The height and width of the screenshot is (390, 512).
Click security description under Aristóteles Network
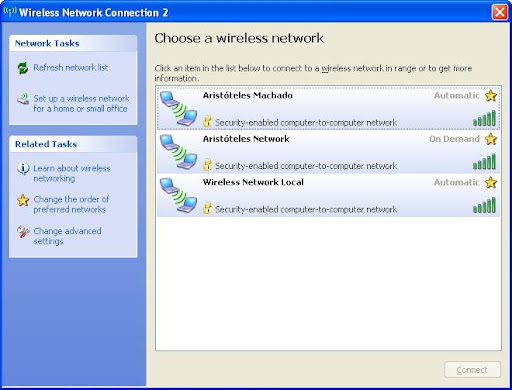306,166
